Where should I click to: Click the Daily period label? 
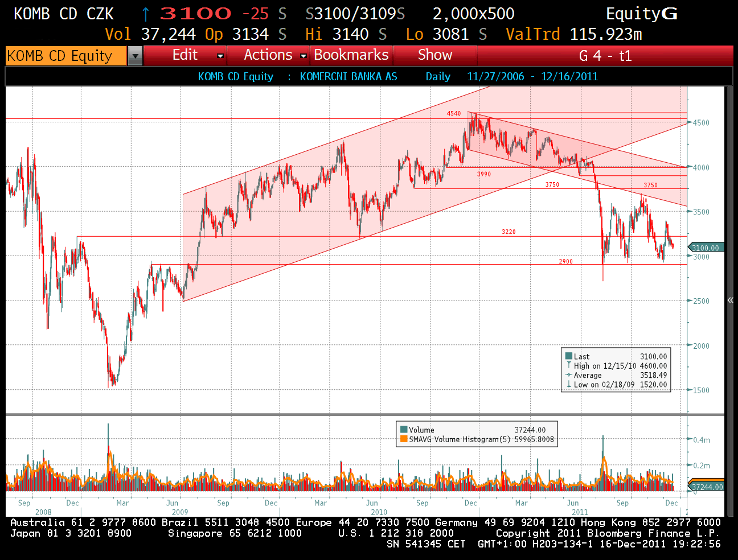pos(438,76)
